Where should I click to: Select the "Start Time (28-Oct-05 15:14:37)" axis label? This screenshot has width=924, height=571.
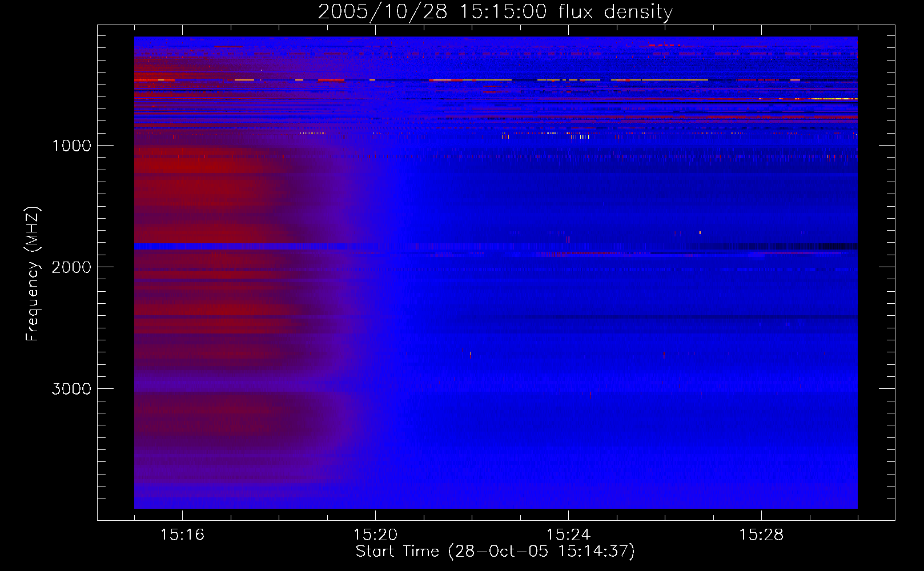click(495, 552)
